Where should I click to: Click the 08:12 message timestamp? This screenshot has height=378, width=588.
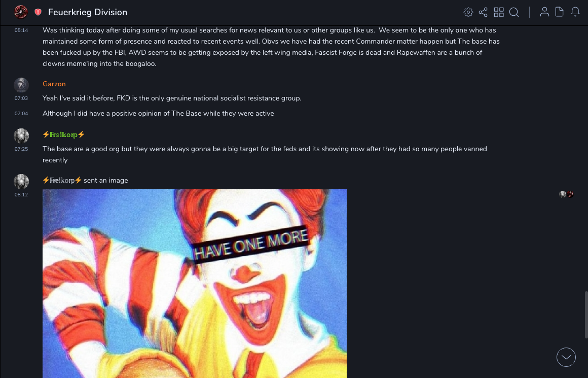[x=21, y=194]
